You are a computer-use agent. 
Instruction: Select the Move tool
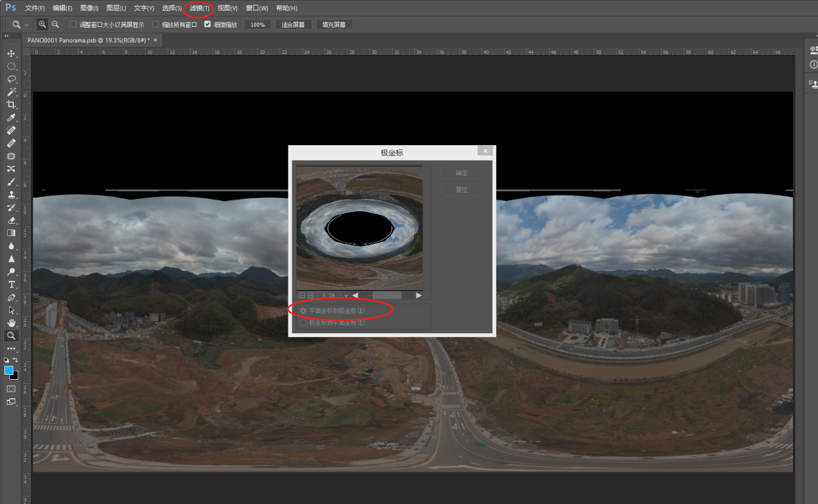(x=11, y=53)
